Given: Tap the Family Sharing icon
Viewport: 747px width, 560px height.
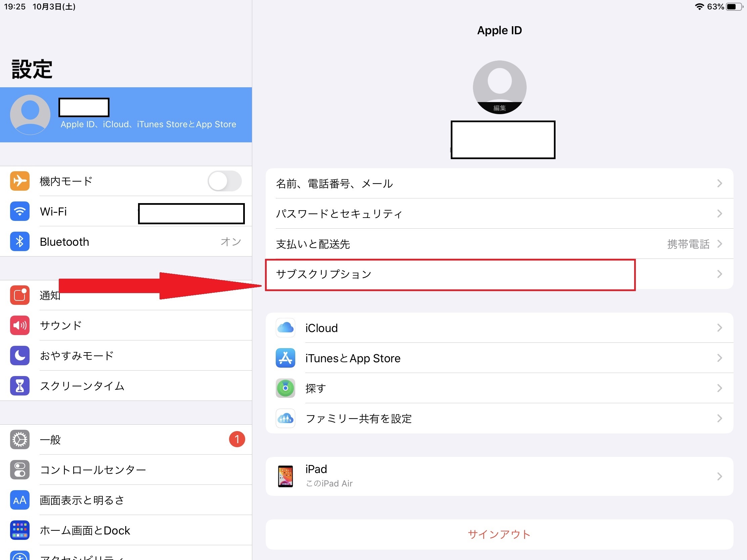Looking at the screenshot, I should [x=285, y=418].
